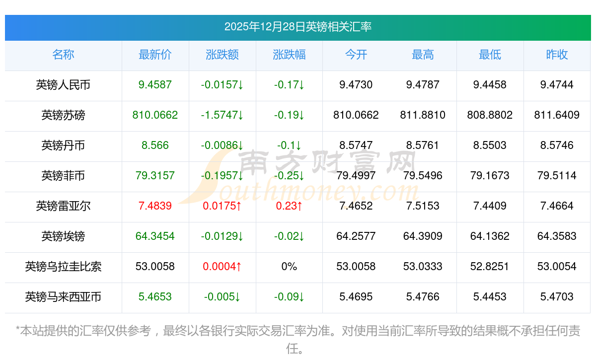The height and width of the screenshot is (364, 596).
Task: Select the 昨收 column header
Action: [557, 55]
